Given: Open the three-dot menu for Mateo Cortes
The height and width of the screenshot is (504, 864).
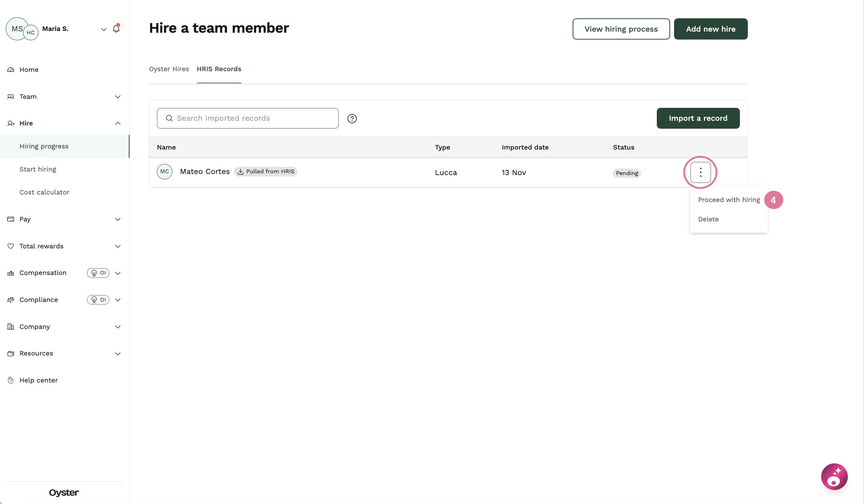Looking at the screenshot, I should [700, 173].
